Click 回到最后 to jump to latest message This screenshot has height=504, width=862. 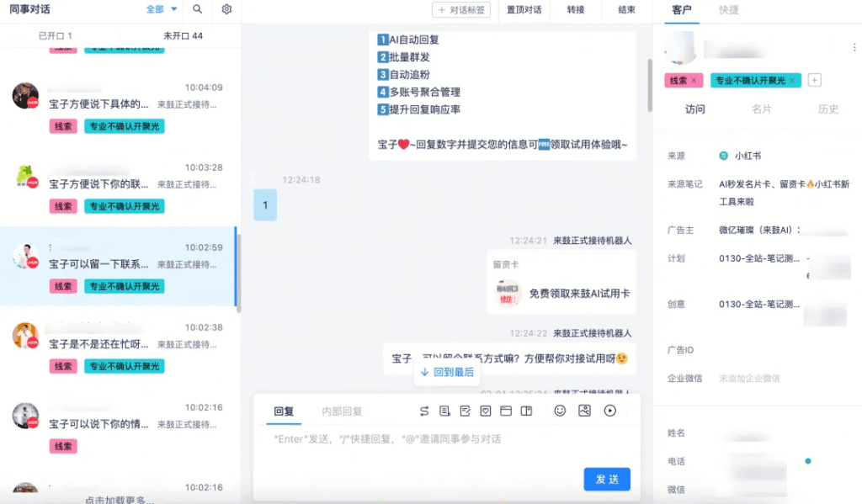pos(447,372)
